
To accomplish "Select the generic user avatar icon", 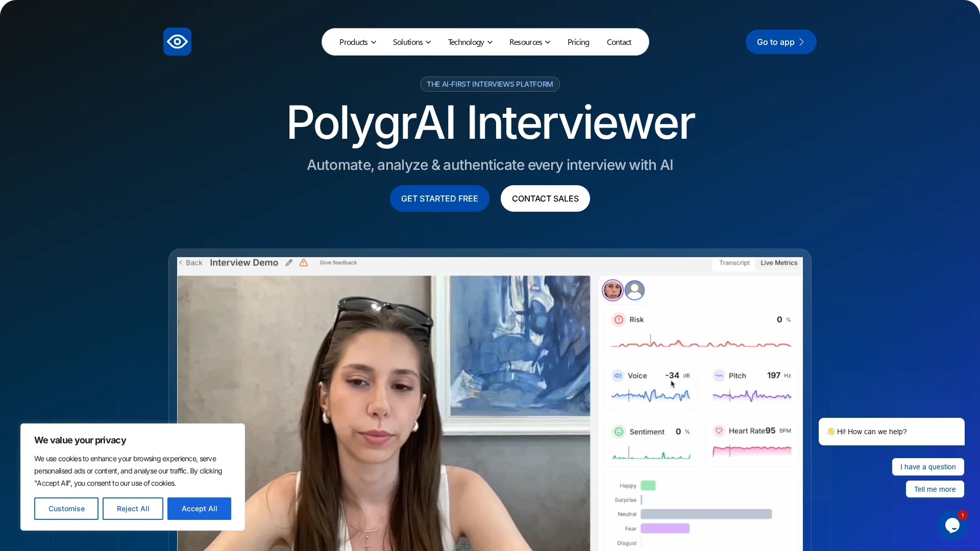I will pos(634,290).
